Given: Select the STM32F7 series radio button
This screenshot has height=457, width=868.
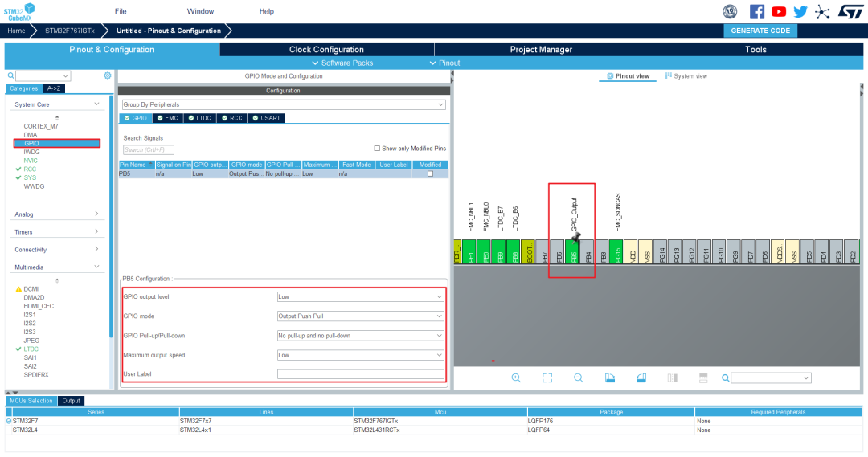Looking at the screenshot, I should [9, 421].
